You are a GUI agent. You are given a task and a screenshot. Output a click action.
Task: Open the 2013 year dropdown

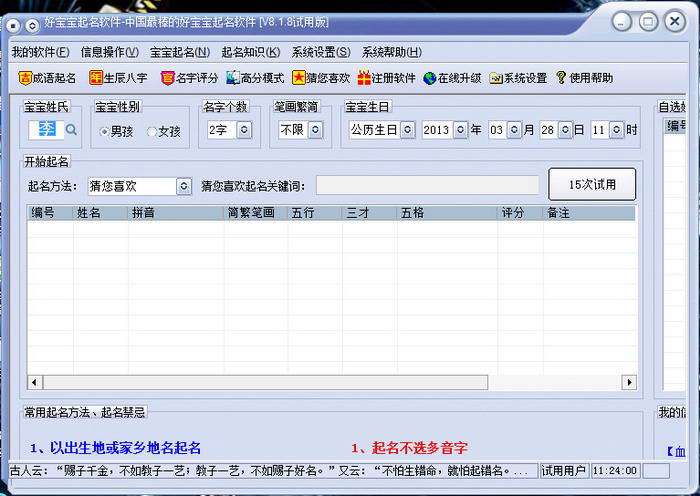click(x=461, y=130)
